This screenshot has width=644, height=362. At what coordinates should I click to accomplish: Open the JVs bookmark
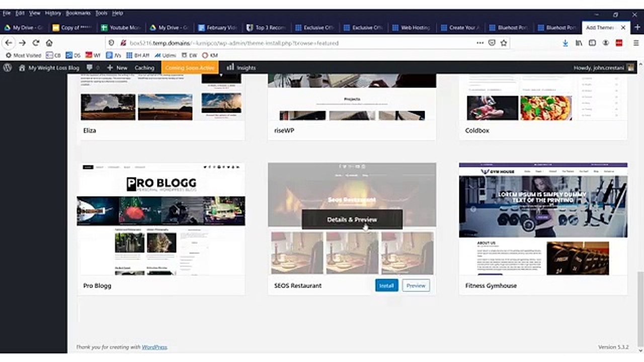(114, 55)
